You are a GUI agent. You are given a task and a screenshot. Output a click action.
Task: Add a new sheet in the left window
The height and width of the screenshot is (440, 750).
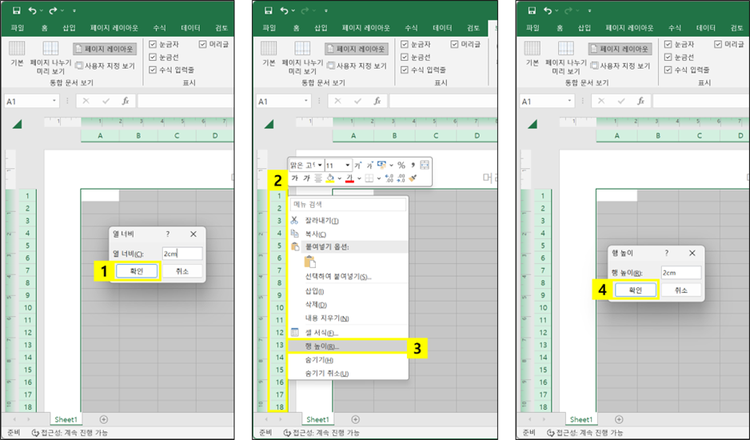(x=103, y=419)
